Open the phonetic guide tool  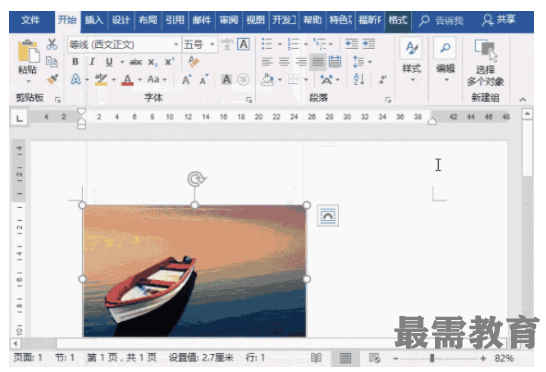227,44
